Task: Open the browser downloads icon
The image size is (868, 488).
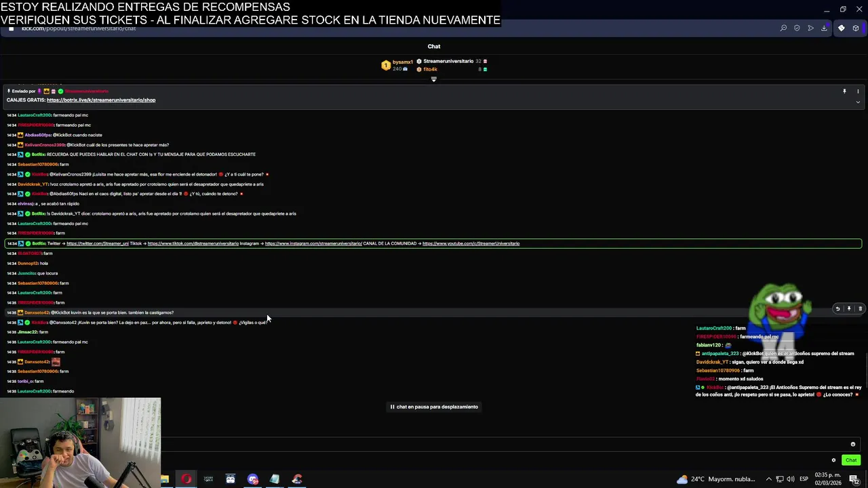Action: 824,28
